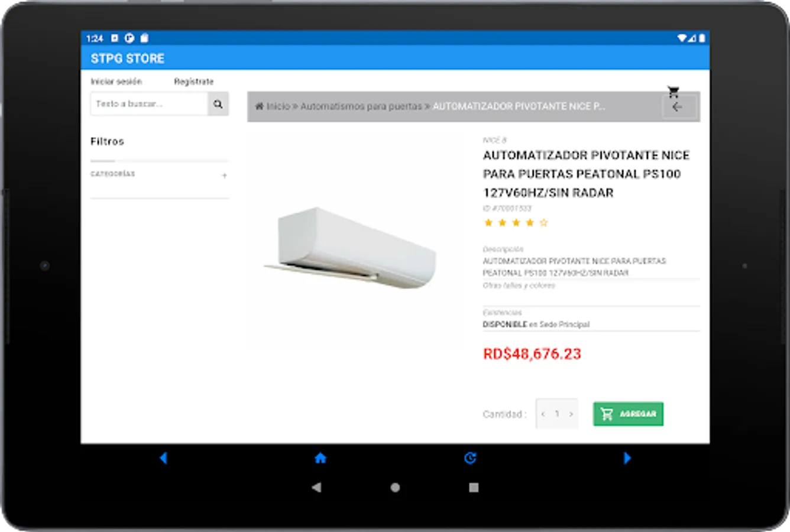Tap the blue reload icon
This screenshot has width=790, height=532.
470,458
